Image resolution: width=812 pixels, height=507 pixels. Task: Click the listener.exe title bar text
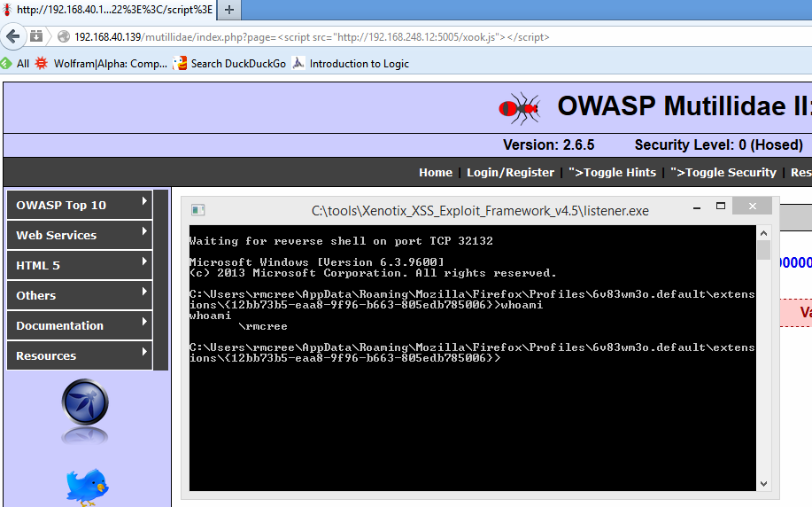(480, 210)
